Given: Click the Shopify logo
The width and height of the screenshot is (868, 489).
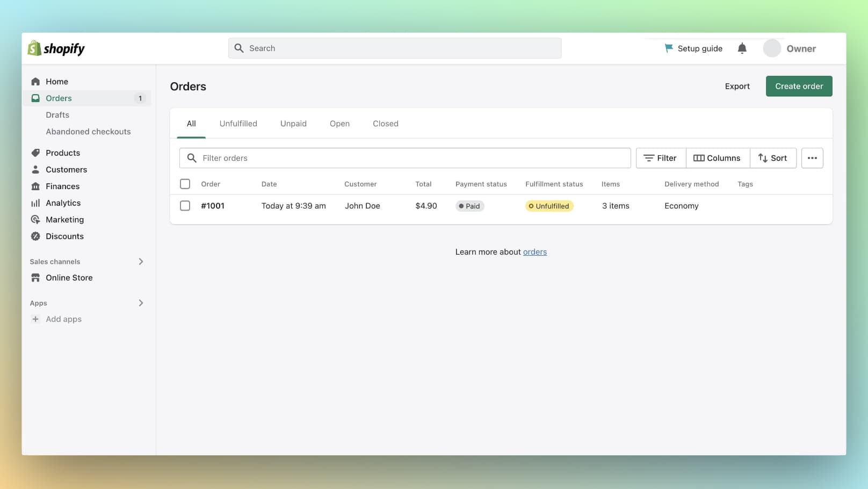Looking at the screenshot, I should point(55,48).
